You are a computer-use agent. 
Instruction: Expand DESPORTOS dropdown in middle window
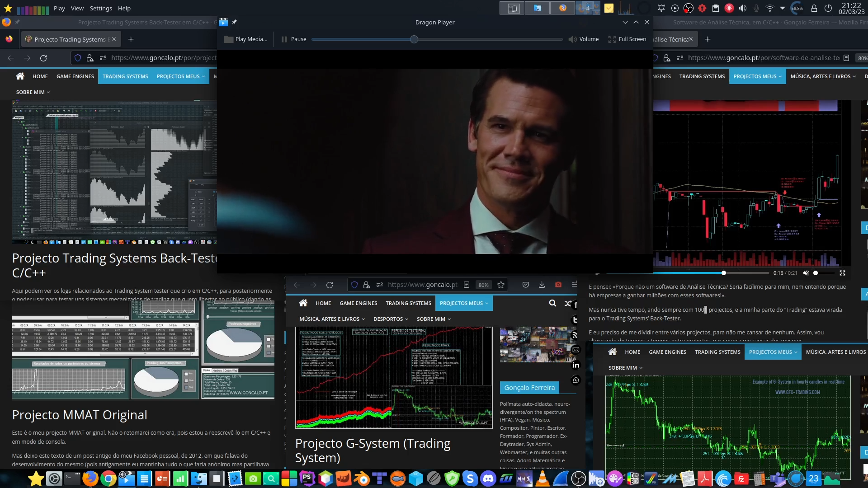391,319
